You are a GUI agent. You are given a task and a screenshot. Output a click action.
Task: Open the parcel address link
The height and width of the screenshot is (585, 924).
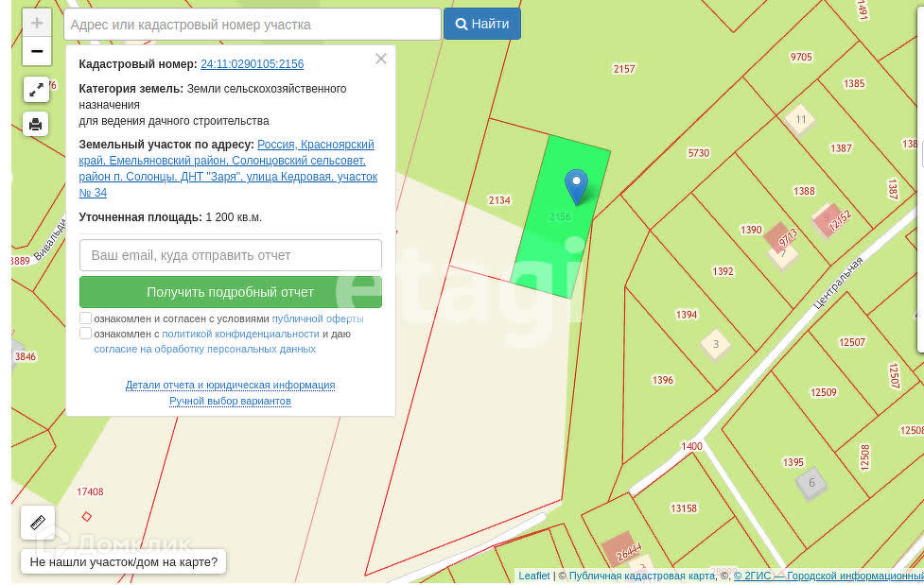coord(228,168)
